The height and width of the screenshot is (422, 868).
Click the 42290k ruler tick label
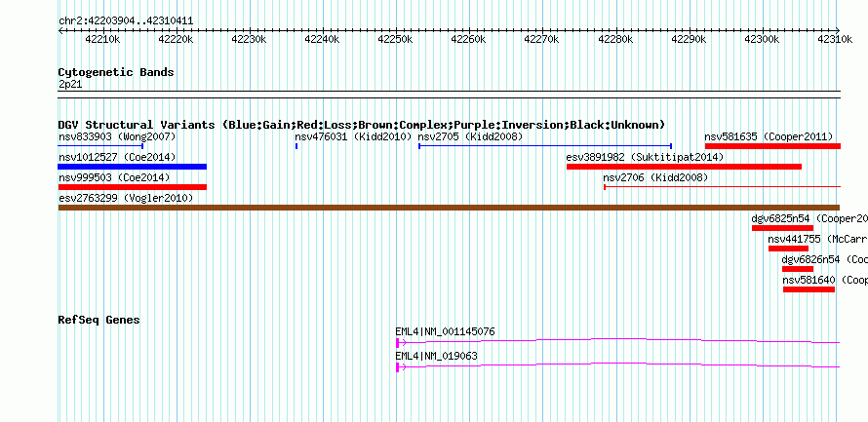pyautogui.click(x=688, y=39)
